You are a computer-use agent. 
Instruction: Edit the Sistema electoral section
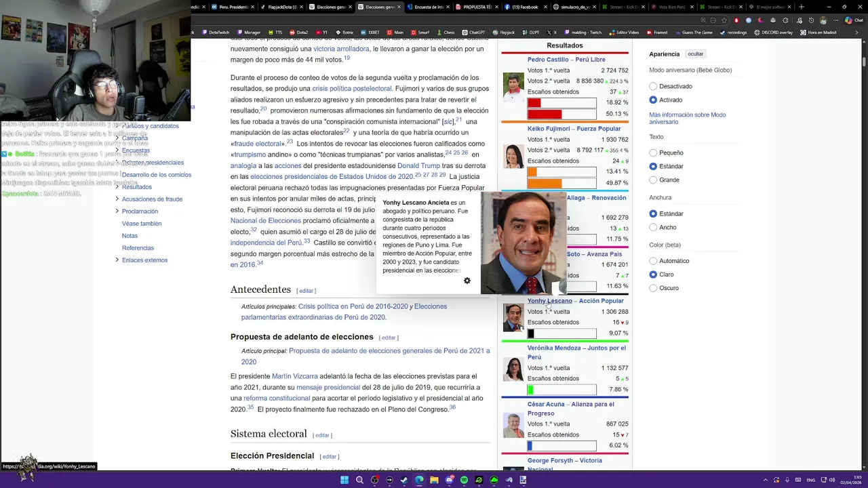pyautogui.click(x=322, y=435)
